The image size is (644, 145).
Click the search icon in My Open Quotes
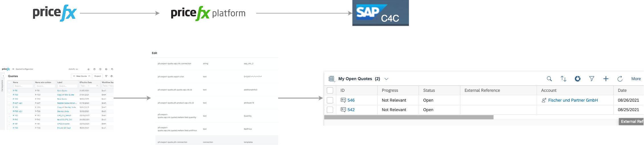point(549,79)
